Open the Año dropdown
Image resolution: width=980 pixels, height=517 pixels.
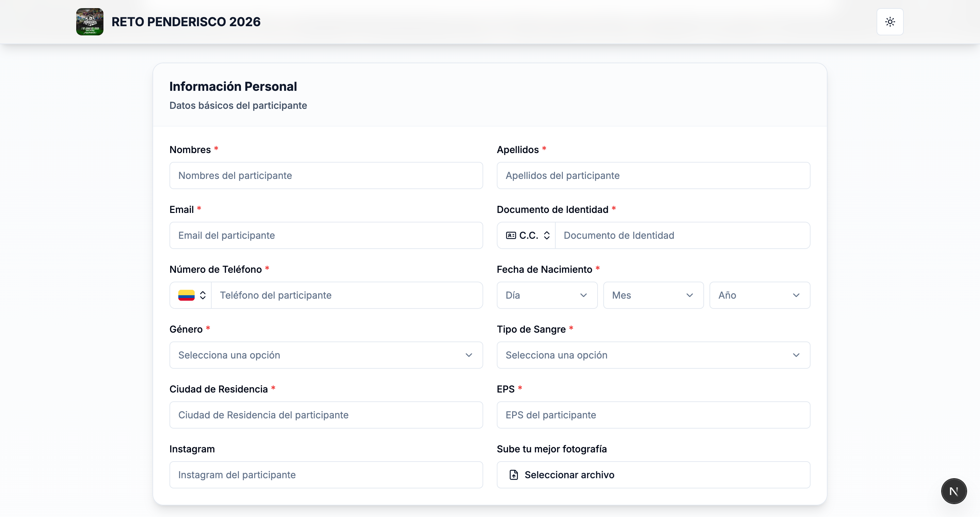pos(759,295)
